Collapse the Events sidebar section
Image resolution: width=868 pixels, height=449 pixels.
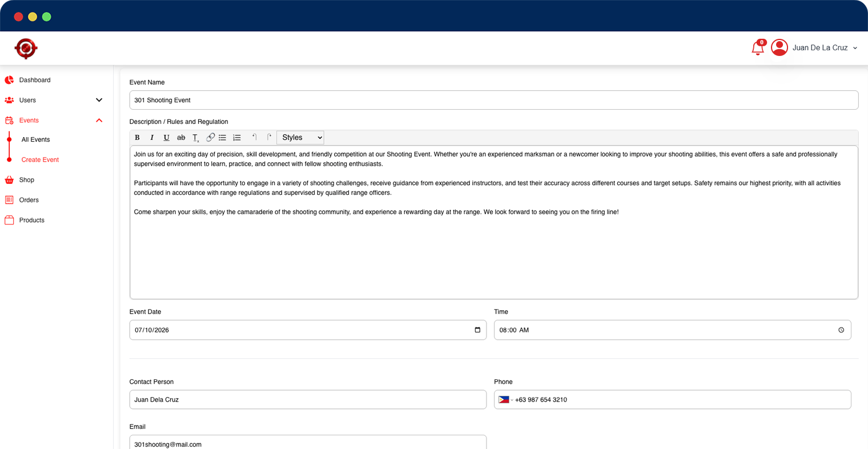(x=99, y=121)
